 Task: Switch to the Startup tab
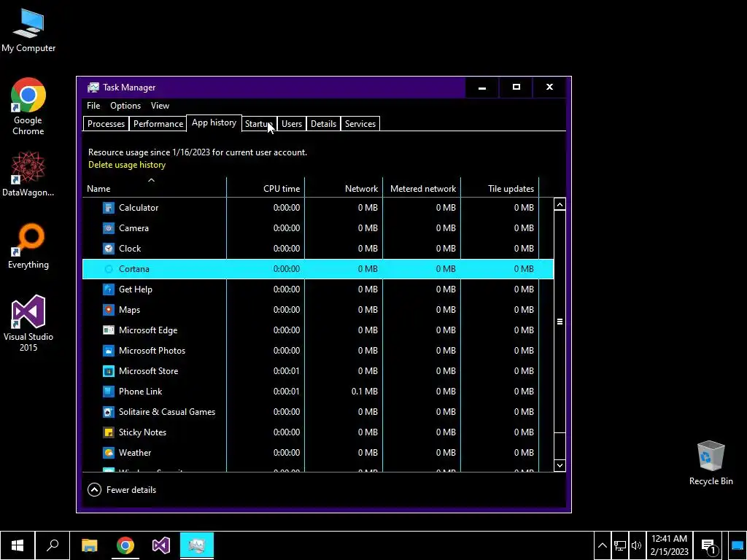(259, 124)
